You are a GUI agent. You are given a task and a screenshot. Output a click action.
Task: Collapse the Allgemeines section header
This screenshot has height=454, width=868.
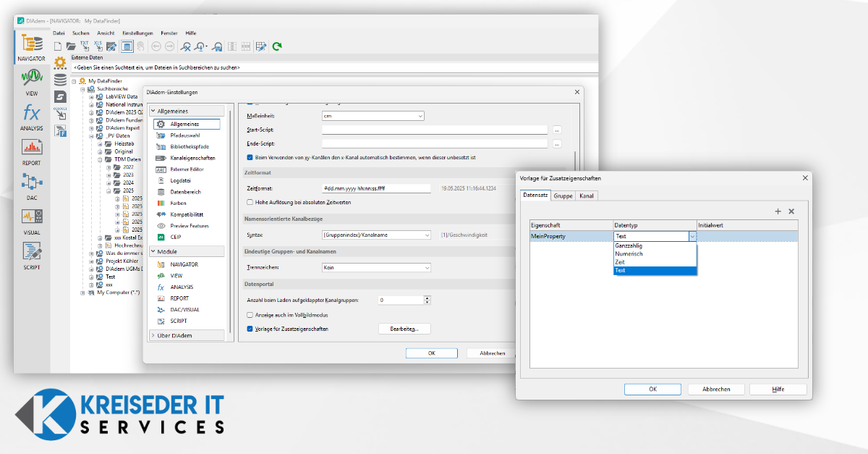pos(187,112)
